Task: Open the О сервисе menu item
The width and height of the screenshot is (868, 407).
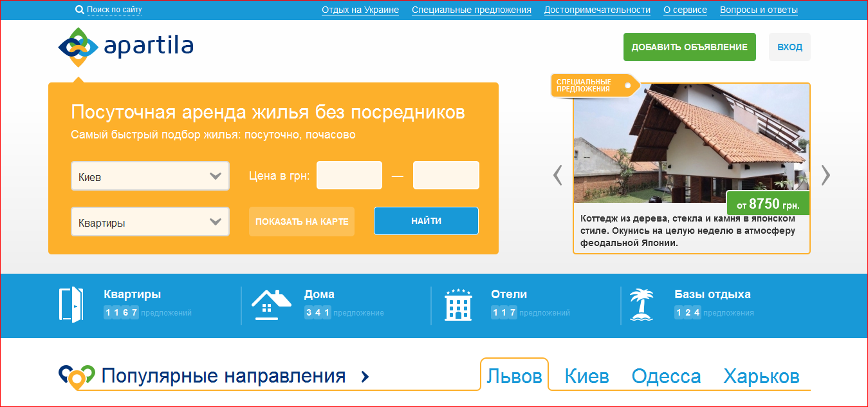Action: pos(685,10)
